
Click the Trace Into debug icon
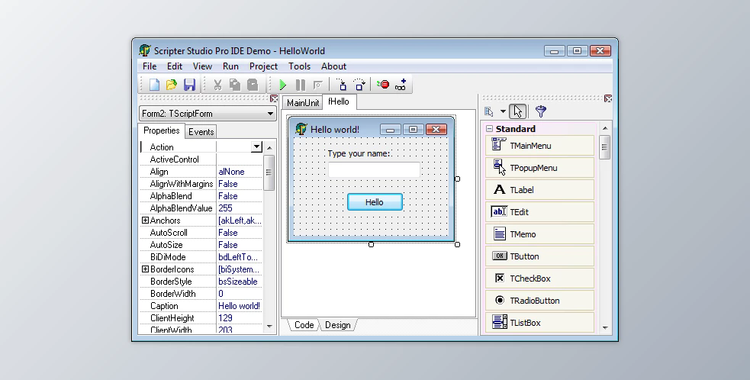point(342,85)
